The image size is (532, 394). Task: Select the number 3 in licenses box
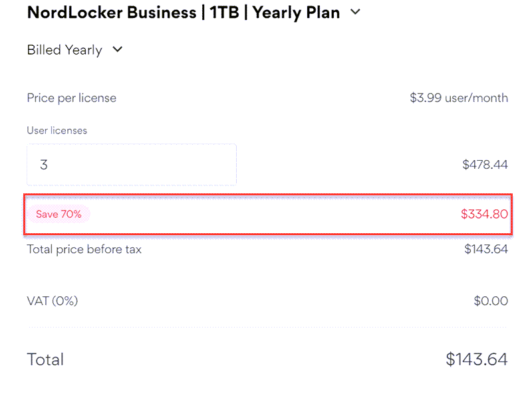click(43, 164)
